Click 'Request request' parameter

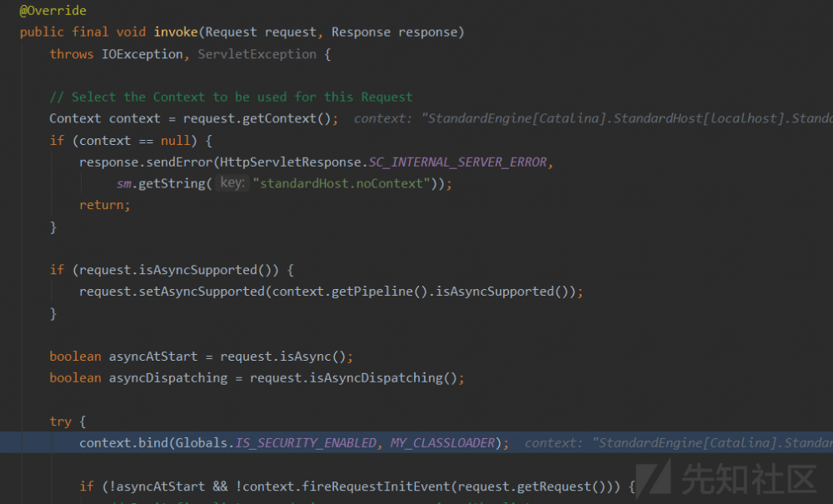261,32
